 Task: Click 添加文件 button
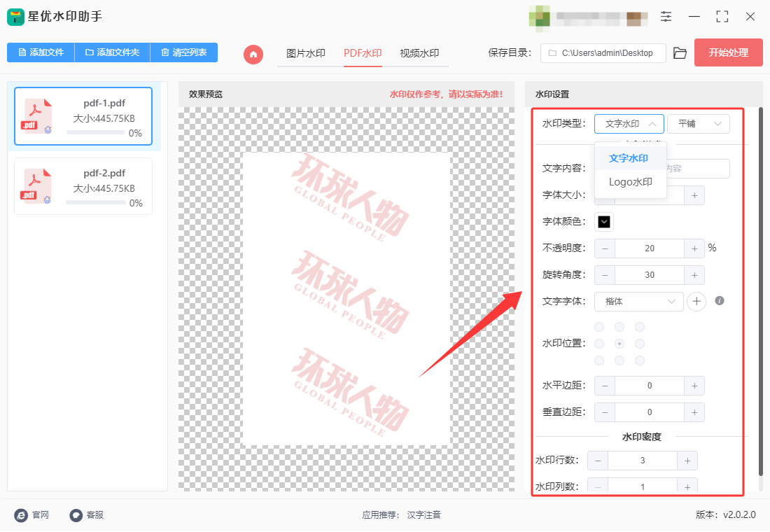pyautogui.click(x=41, y=52)
